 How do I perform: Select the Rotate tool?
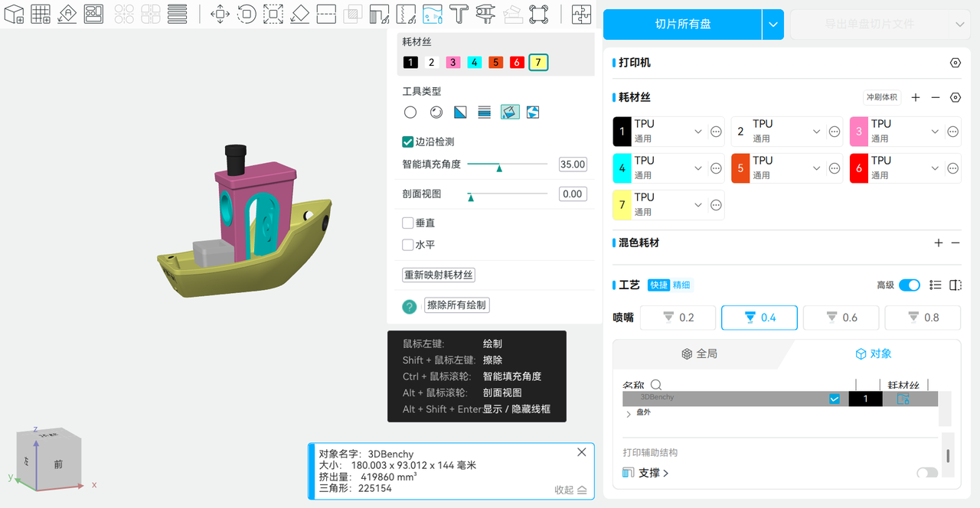pos(247,13)
